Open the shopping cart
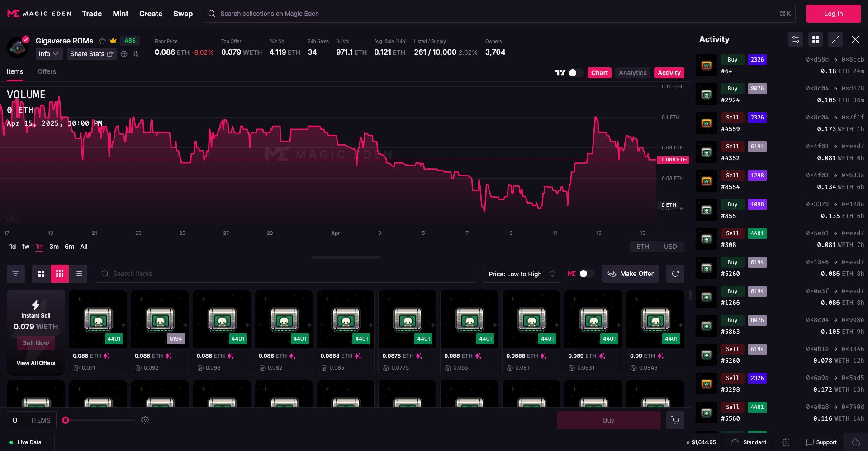Viewport: 868px width, 451px height. pos(675,420)
